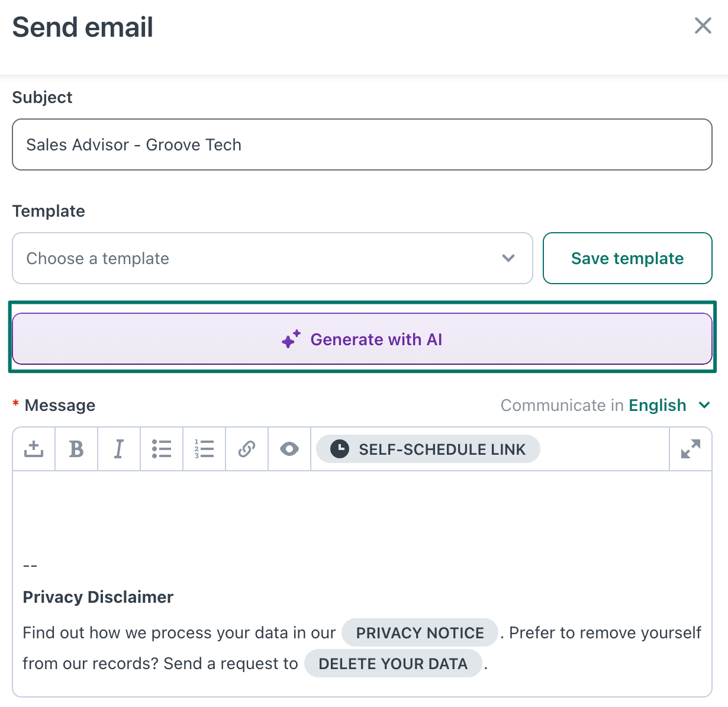Insert a bulleted list
This screenshot has width=728, height=707.
(x=162, y=449)
